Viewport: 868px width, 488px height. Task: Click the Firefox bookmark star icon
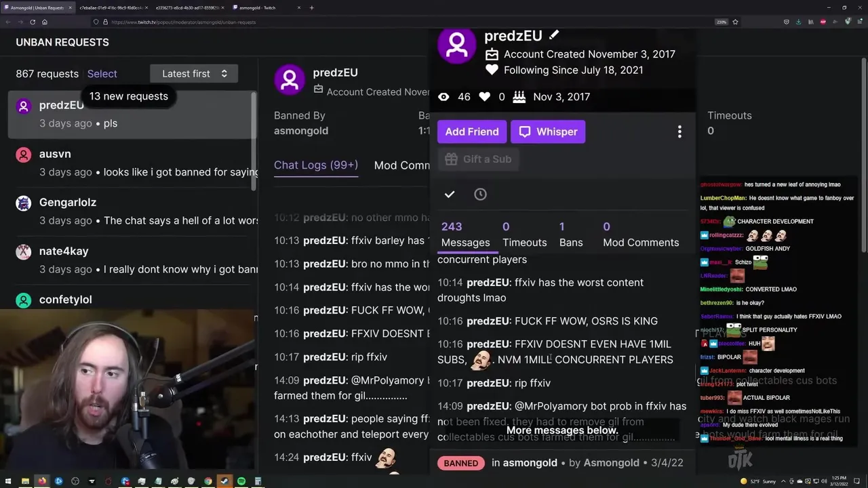point(735,22)
